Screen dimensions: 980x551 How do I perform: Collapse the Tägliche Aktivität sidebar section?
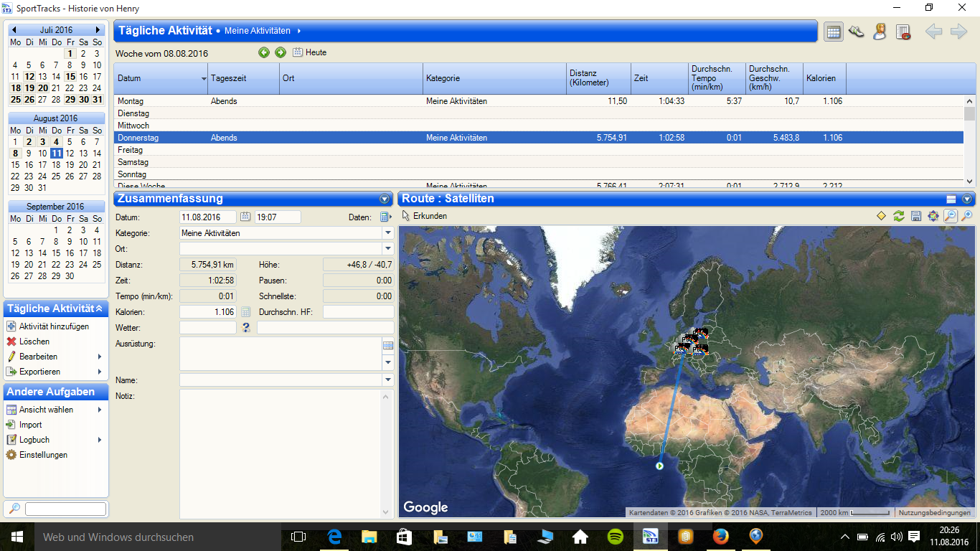coord(99,309)
